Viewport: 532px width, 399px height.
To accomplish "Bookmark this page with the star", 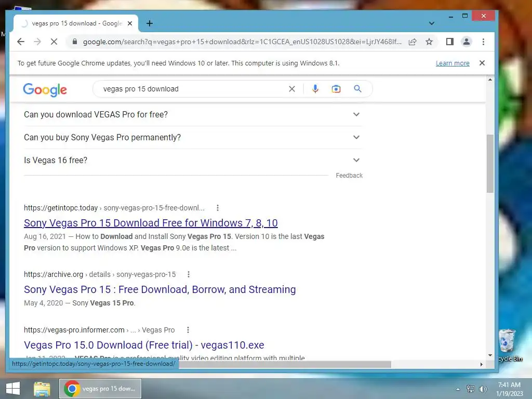I will click(429, 42).
